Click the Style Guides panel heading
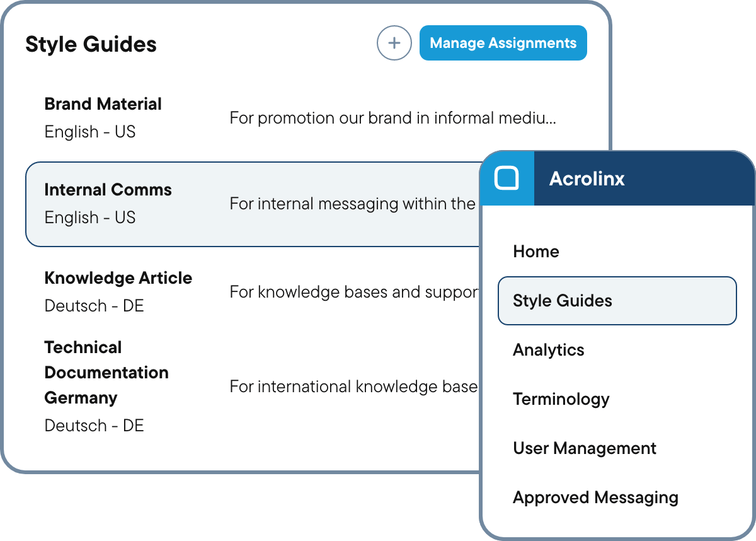The width and height of the screenshot is (756, 541). [x=91, y=45]
